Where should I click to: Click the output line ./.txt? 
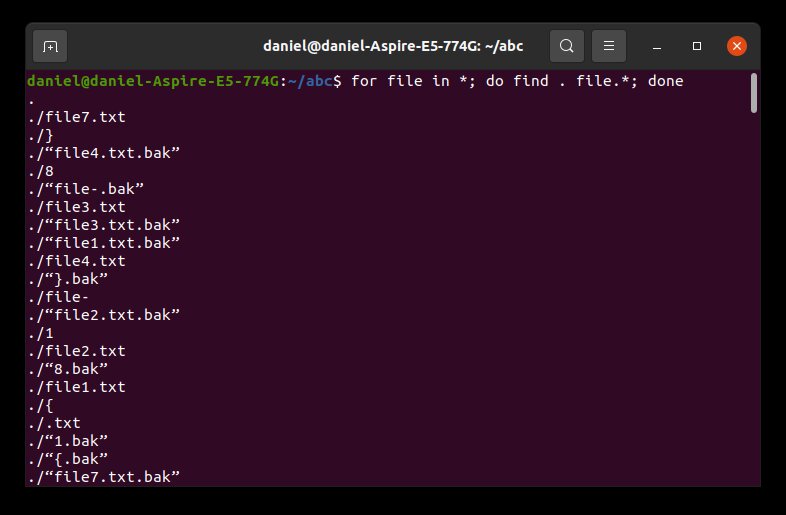pyautogui.click(x=54, y=423)
